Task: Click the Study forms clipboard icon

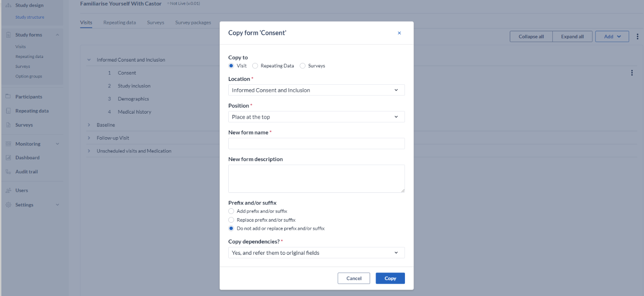Action: 8,35
